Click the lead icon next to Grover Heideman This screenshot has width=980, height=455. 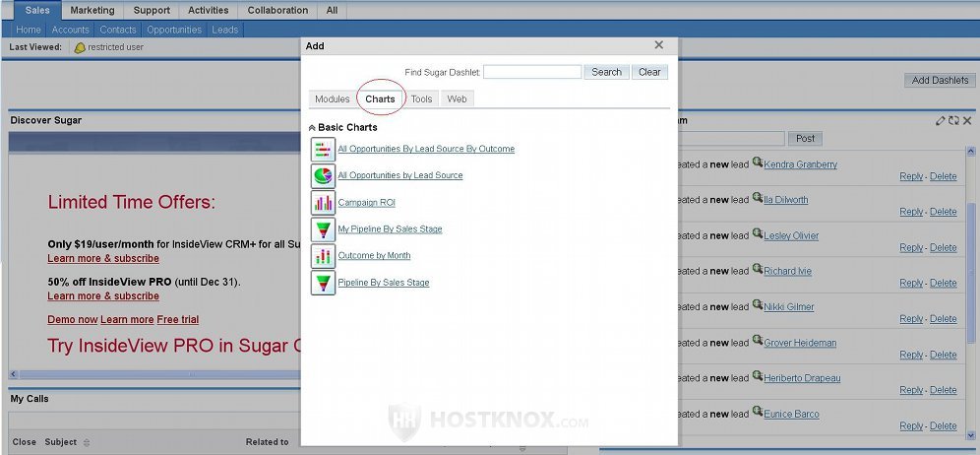(x=757, y=341)
